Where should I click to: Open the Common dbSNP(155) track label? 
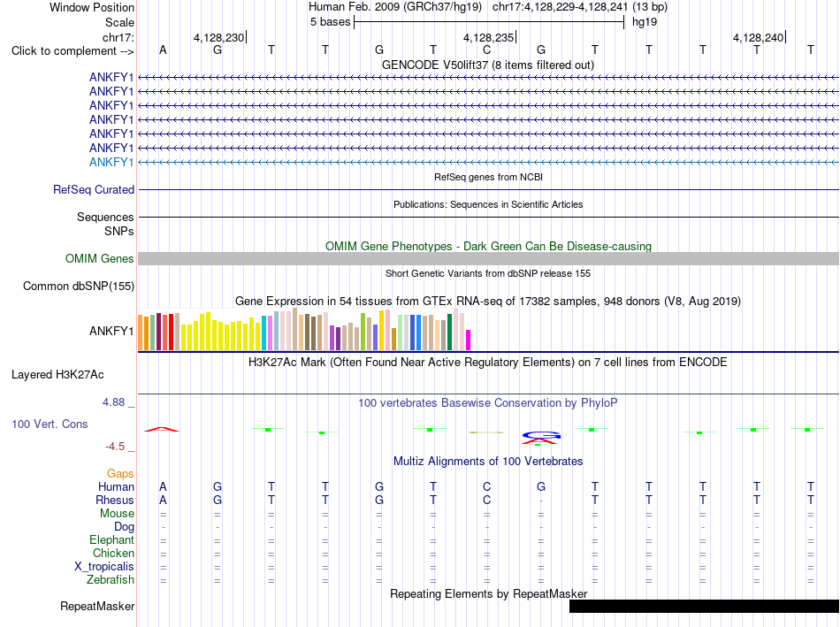[x=79, y=287]
